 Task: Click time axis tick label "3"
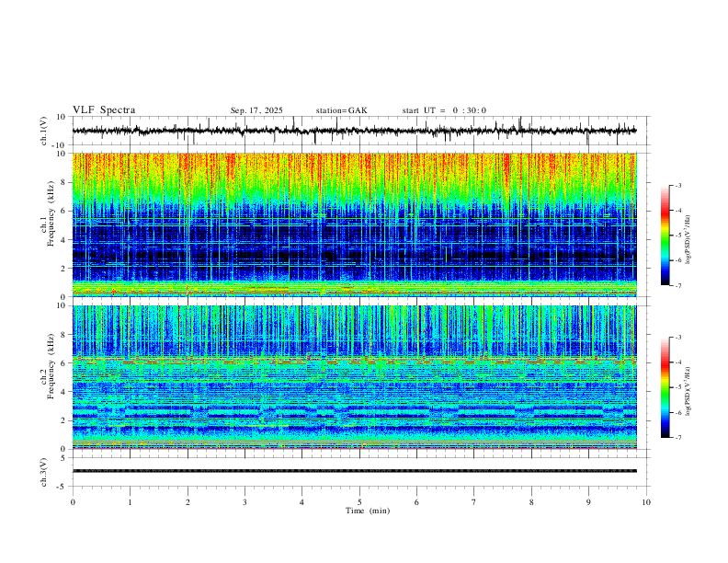(245, 502)
